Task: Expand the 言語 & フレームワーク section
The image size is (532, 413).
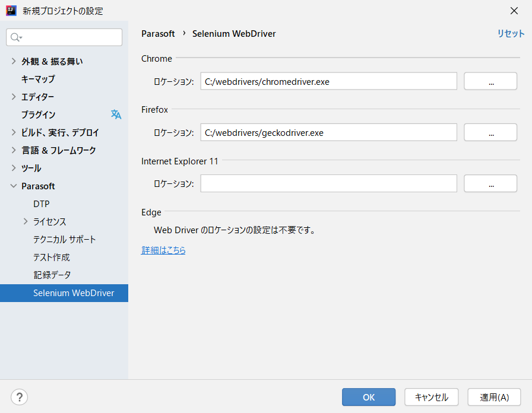Action: pos(14,150)
